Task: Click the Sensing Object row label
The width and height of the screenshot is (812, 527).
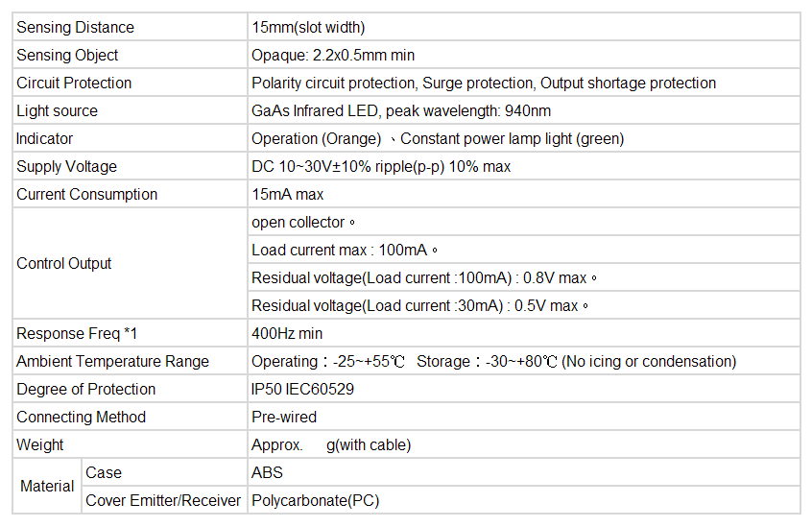Action: (x=67, y=55)
